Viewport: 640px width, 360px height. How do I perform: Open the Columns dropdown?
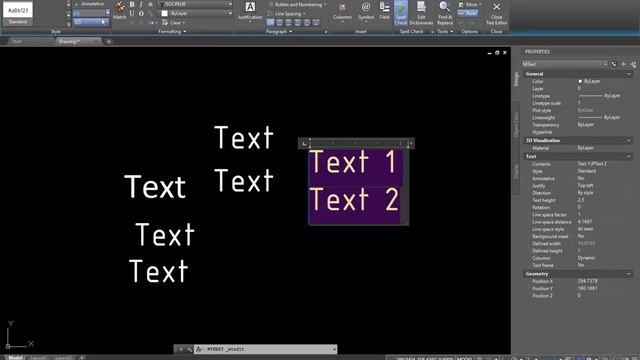pos(342,11)
